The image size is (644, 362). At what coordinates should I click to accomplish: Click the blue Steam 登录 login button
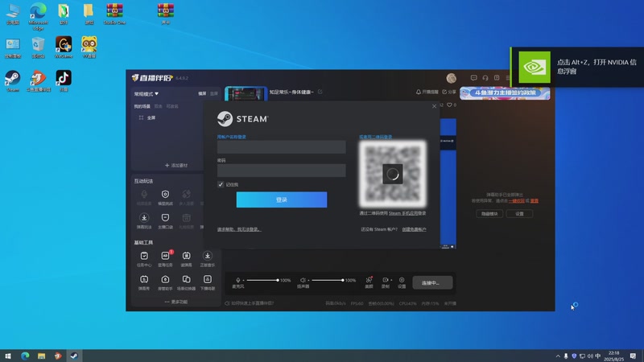(x=282, y=200)
